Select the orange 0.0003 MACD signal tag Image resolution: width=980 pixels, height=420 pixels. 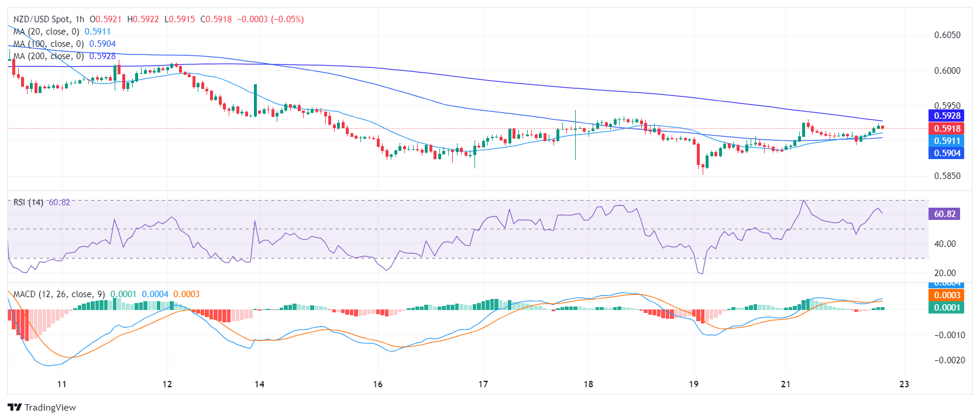[946, 295]
